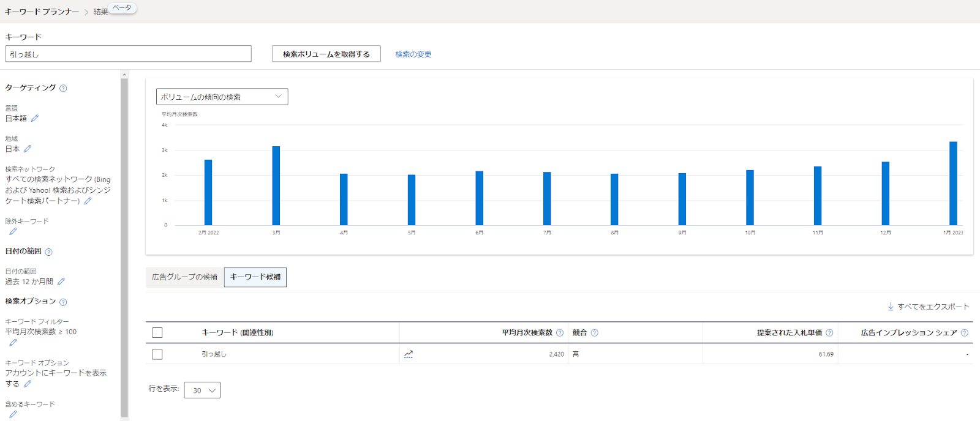The width and height of the screenshot is (980, 421).
Task: Click the help icon beside 検索オプション
Action: coord(63,302)
